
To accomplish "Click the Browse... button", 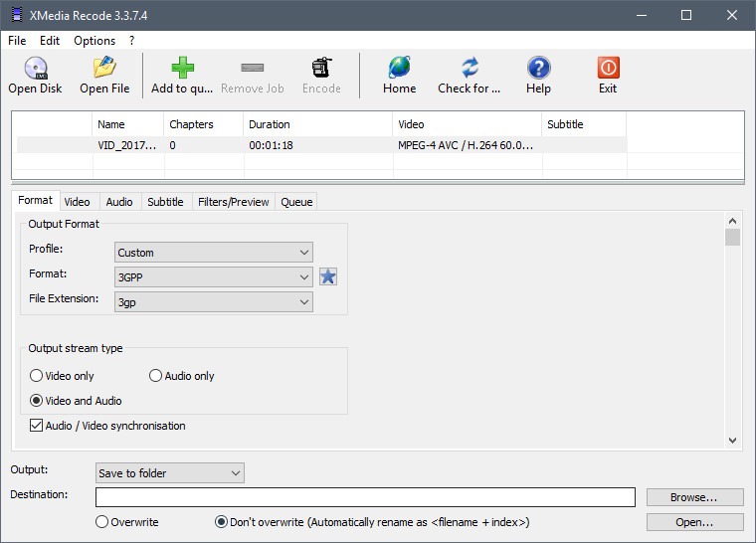I will click(x=694, y=497).
